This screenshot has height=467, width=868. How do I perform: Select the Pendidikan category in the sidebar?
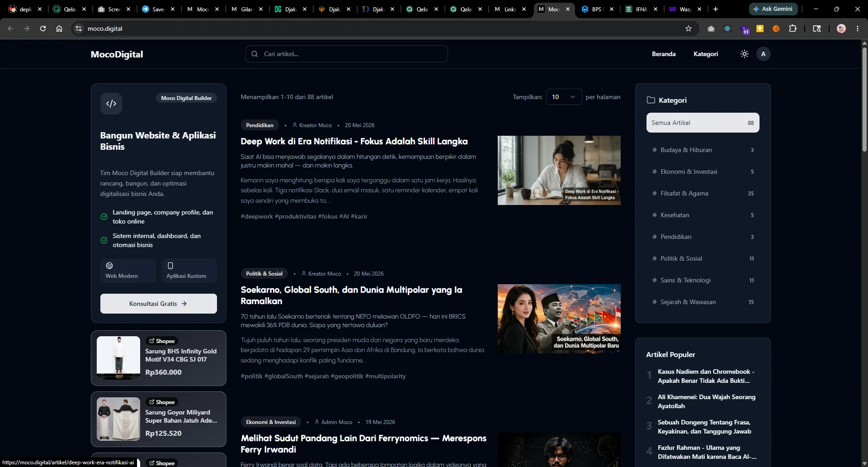click(703, 237)
